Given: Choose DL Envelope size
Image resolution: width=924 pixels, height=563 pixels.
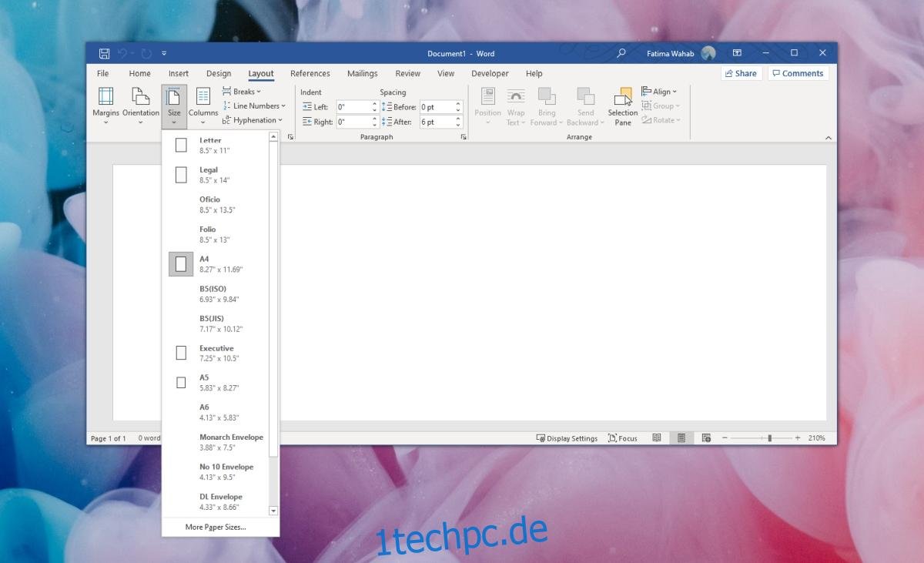Looking at the screenshot, I should click(x=215, y=501).
